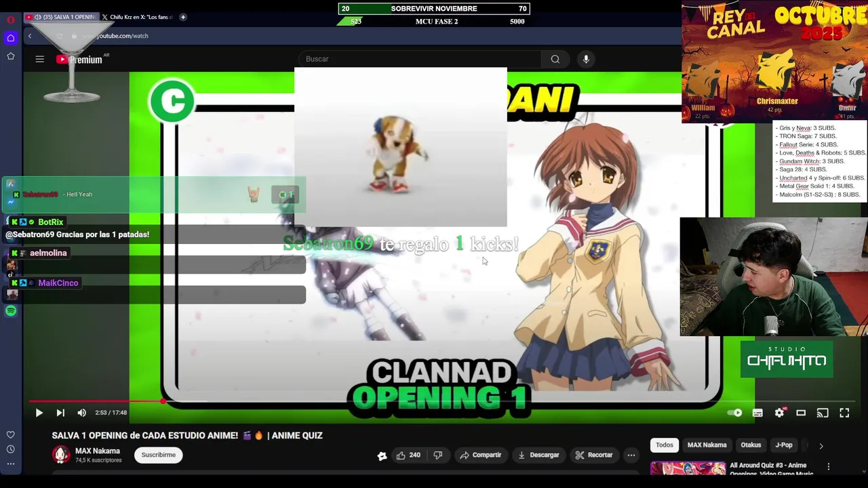This screenshot has height=488, width=868.
Task: Click the video progress bar scrubber
Action: point(163,401)
